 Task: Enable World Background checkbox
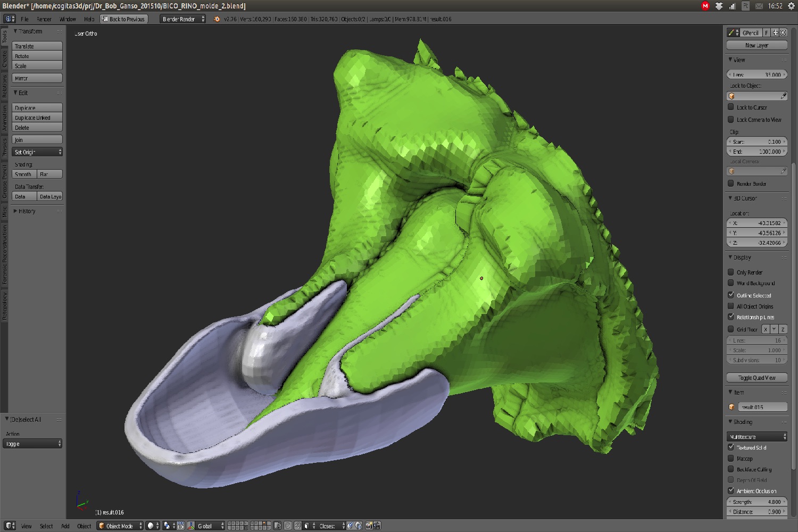(731, 283)
